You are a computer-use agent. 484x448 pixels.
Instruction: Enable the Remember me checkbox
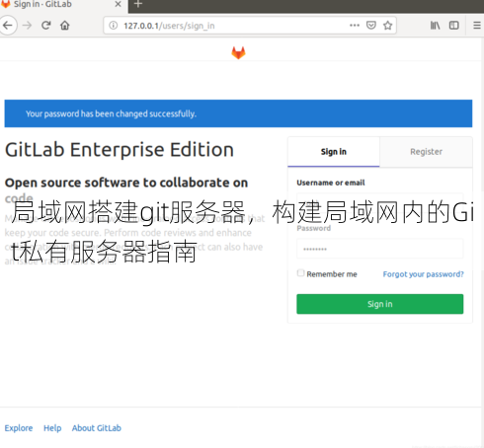300,273
